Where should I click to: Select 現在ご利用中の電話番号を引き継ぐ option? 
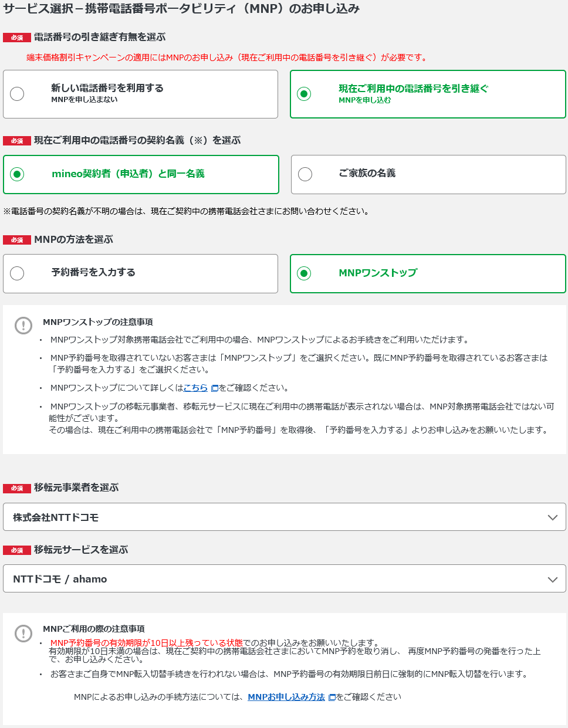point(303,94)
